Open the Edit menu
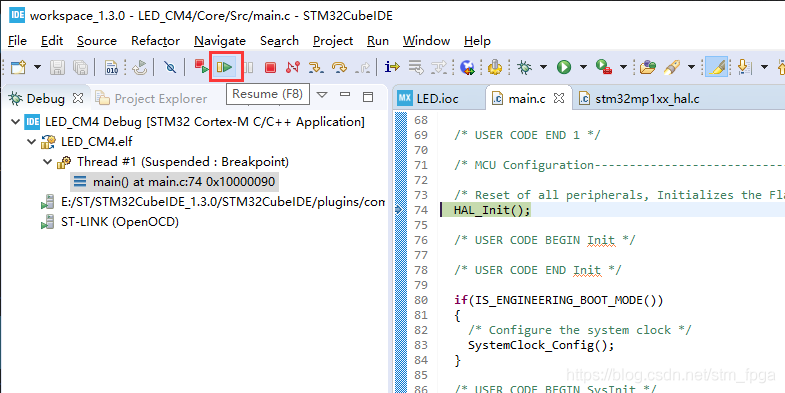The width and height of the screenshot is (785, 393). pos(52,41)
